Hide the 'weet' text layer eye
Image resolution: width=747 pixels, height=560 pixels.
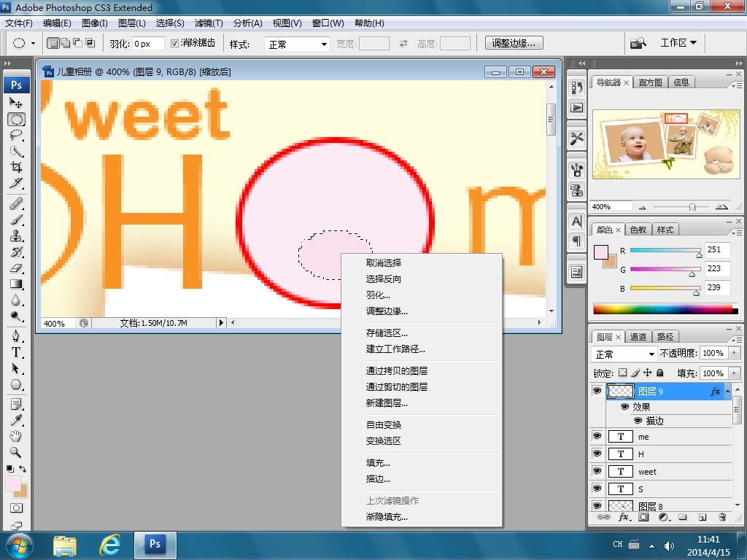coord(597,471)
